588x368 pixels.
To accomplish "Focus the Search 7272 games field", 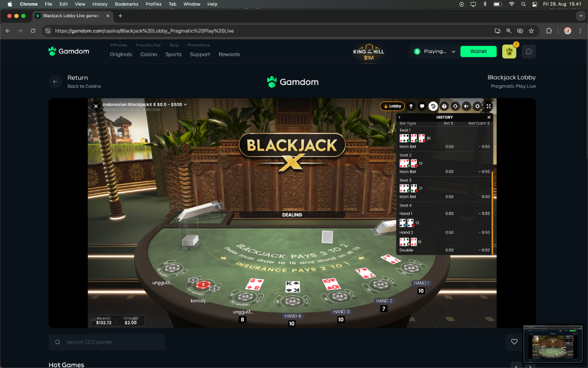I will (x=107, y=342).
